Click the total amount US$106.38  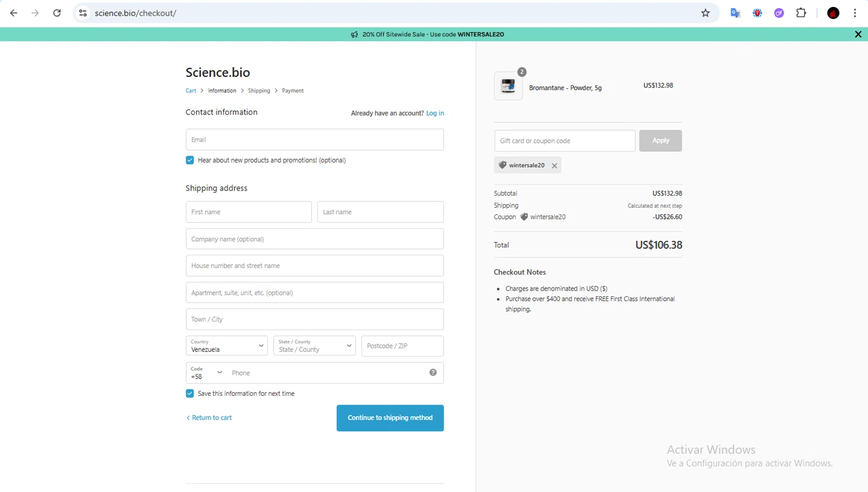(x=659, y=245)
